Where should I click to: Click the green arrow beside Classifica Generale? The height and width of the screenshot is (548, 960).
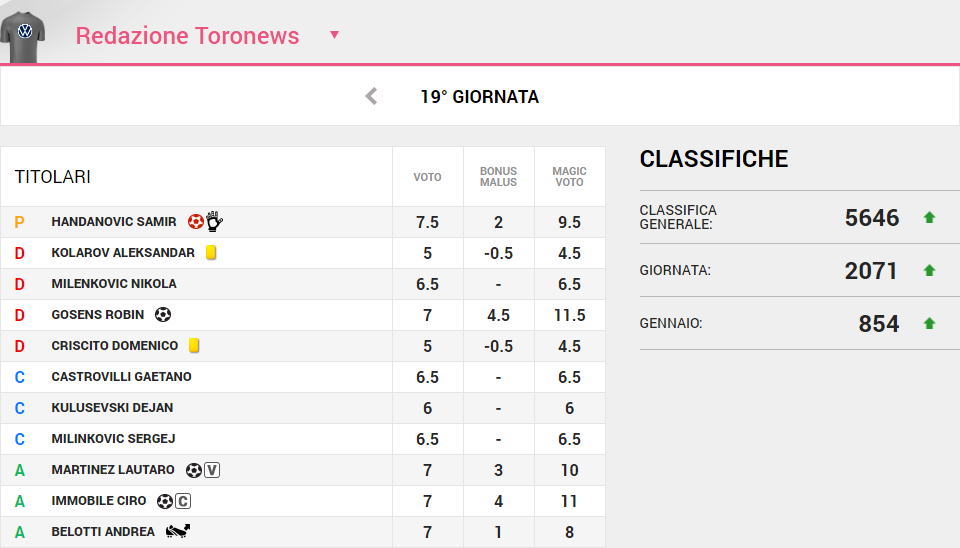click(929, 218)
